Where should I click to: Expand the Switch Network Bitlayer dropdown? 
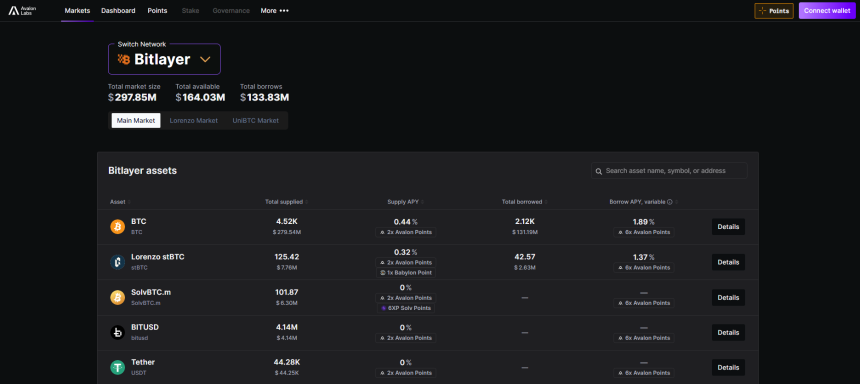click(x=165, y=59)
